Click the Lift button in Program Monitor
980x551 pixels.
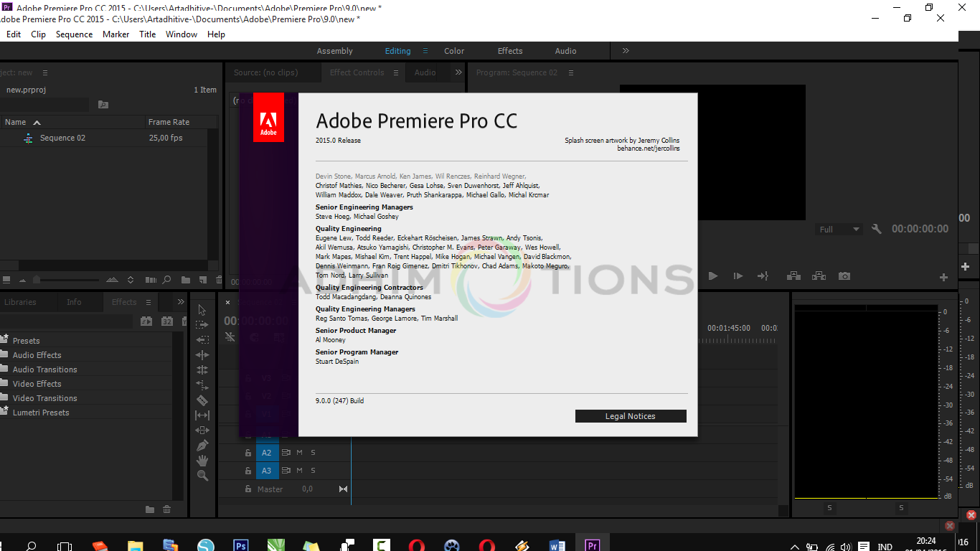[793, 276]
